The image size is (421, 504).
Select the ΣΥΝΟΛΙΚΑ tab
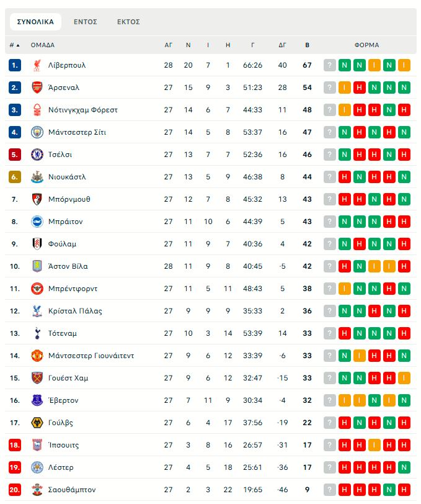35,22
